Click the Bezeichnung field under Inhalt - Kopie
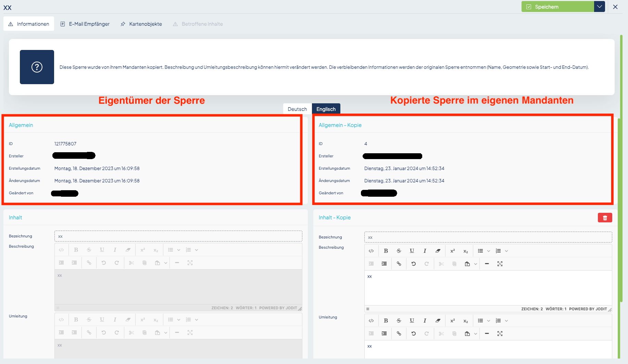Image resolution: width=628 pixels, height=364 pixels. 488,237
